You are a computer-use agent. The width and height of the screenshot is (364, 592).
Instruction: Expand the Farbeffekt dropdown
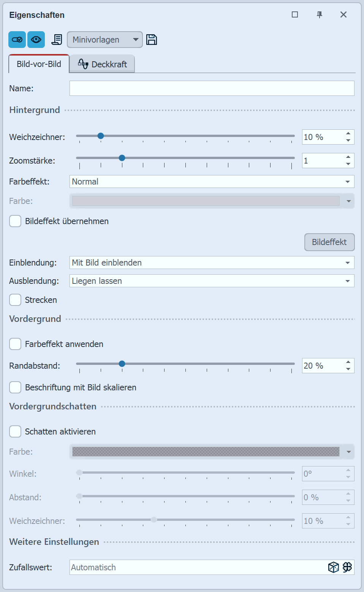[x=212, y=181]
